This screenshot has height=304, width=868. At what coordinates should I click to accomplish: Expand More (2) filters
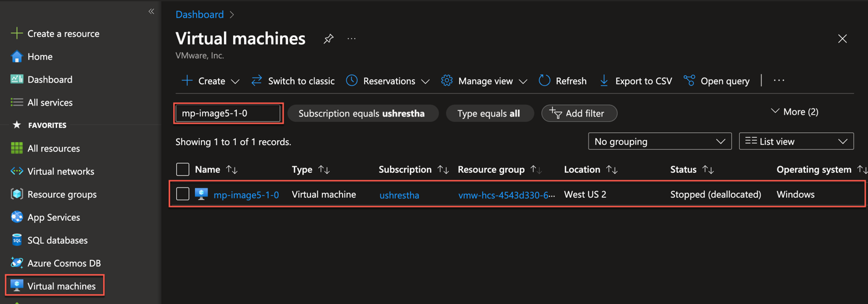click(x=795, y=112)
